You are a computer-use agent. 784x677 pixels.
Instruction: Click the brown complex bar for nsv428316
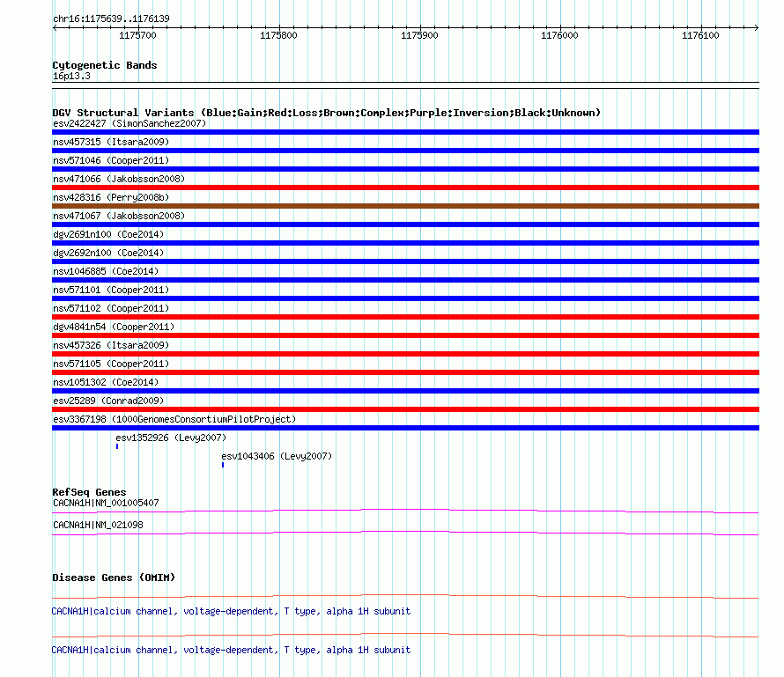click(405, 206)
